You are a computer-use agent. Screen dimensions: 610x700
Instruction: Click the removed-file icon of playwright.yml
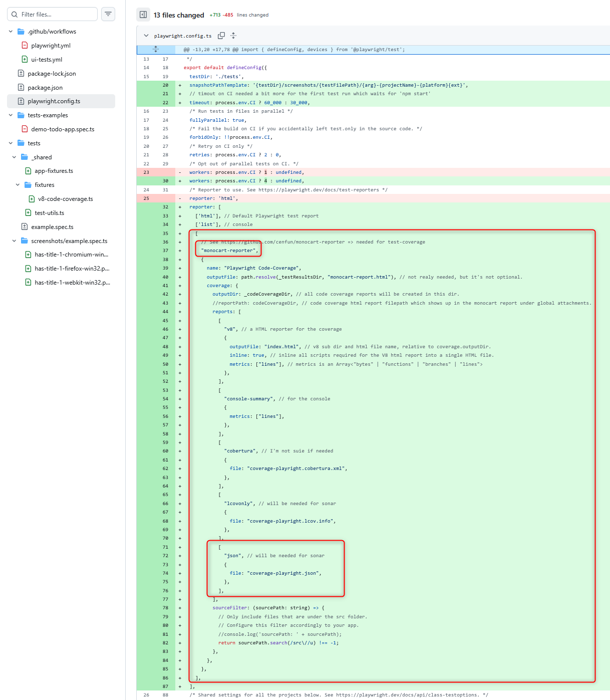25,46
